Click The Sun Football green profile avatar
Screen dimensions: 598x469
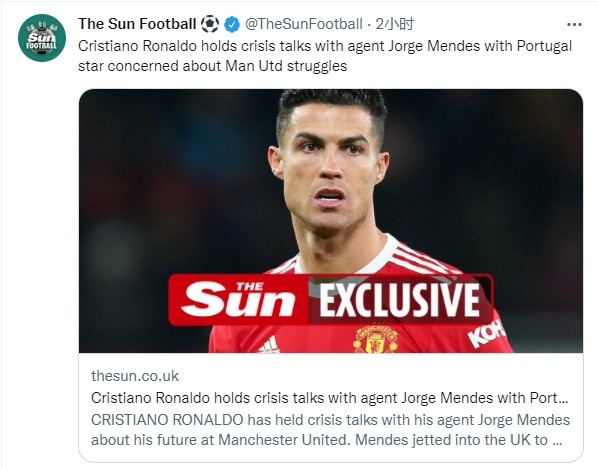(42, 38)
